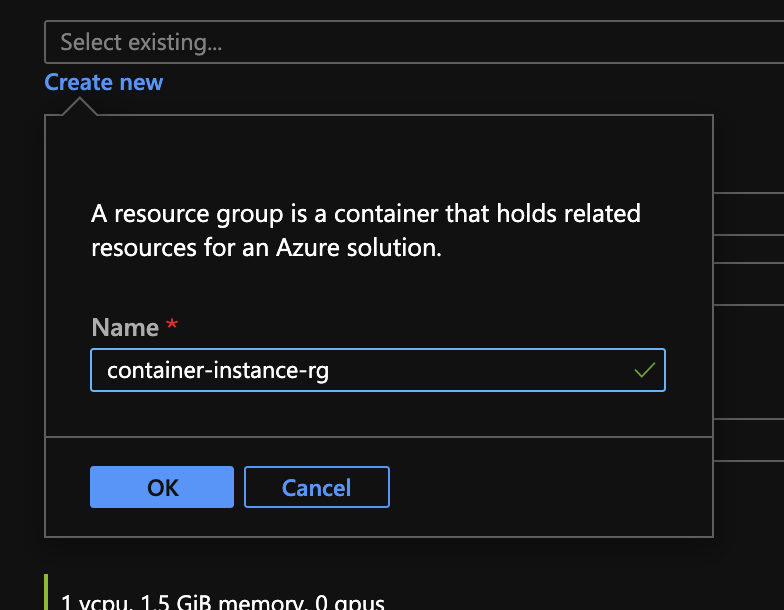Select the "Name" field label
The image size is (784, 610).
125,328
